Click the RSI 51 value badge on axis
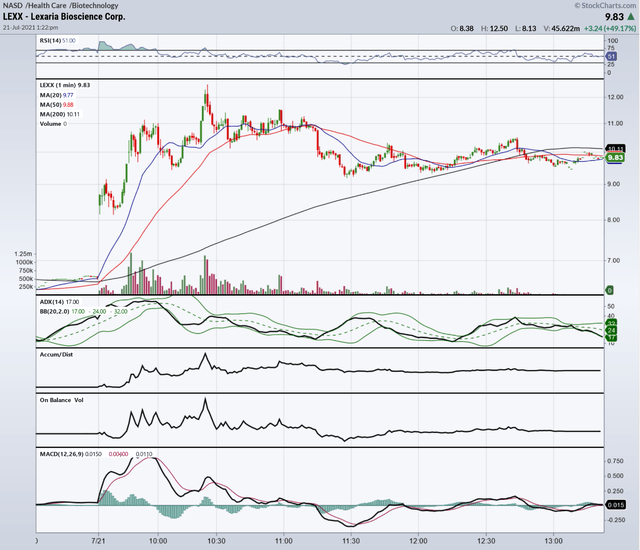 (x=611, y=56)
